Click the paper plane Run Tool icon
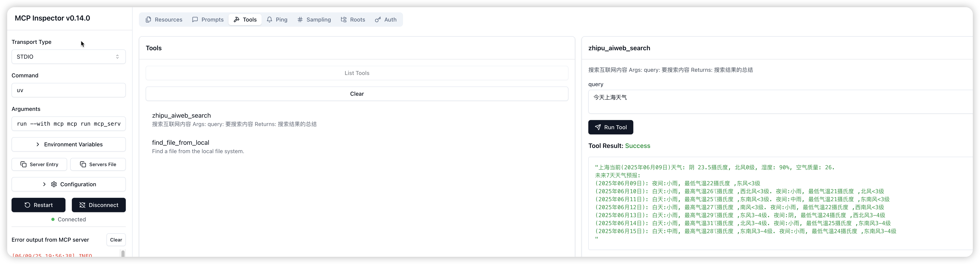 (x=598, y=127)
